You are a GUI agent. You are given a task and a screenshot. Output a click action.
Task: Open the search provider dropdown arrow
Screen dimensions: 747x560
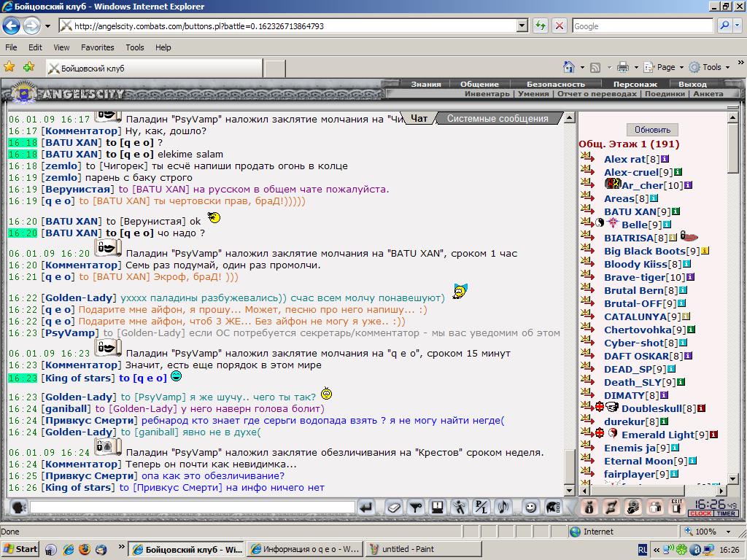(x=738, y=26)
